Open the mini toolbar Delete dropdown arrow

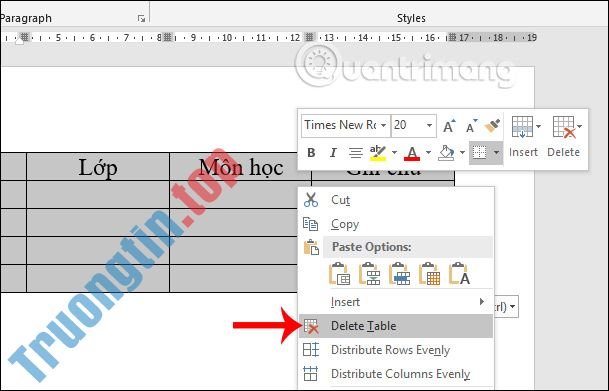(579, 127)
